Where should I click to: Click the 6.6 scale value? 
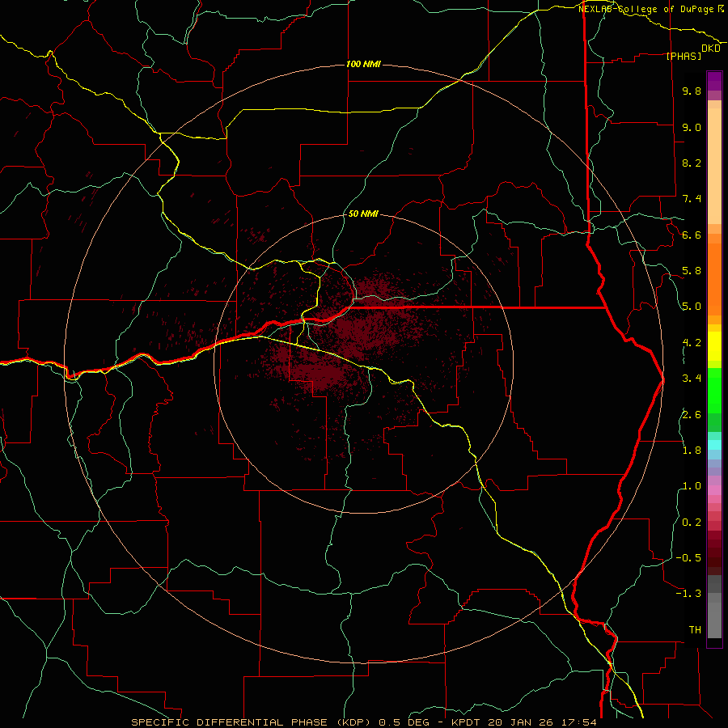coord(692,235)
